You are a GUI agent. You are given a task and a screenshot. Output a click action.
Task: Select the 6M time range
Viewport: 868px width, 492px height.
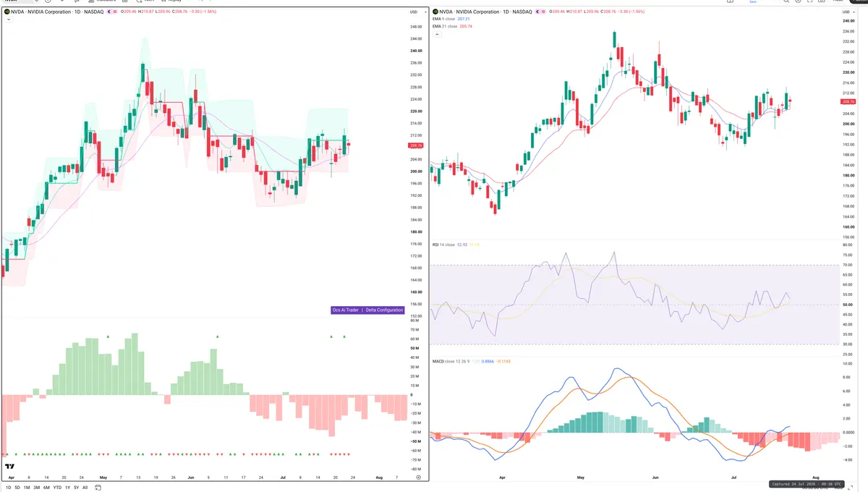pos(46,488)
